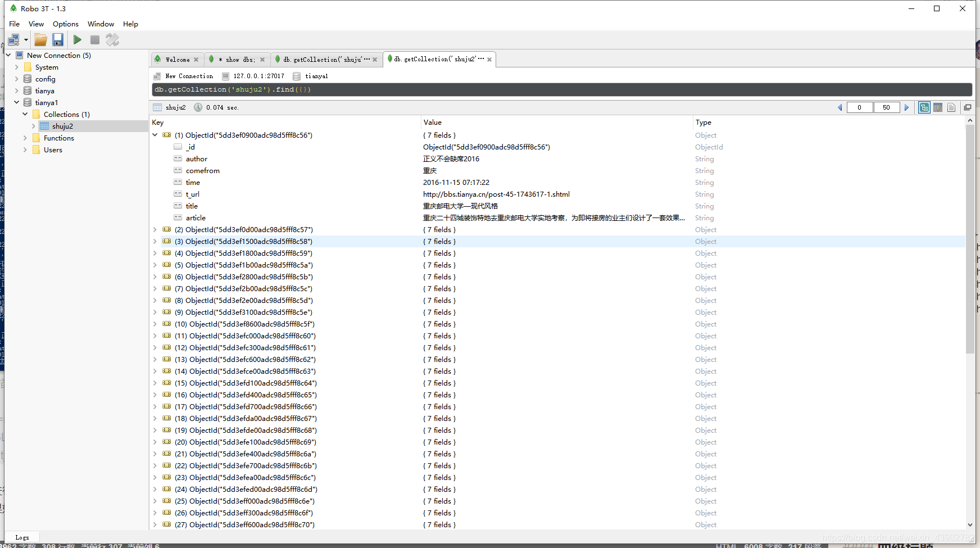The width and height of the screenshot is (980, 548).
Task: Expand document (3) ObjectId row
Action: pos(155,241)
